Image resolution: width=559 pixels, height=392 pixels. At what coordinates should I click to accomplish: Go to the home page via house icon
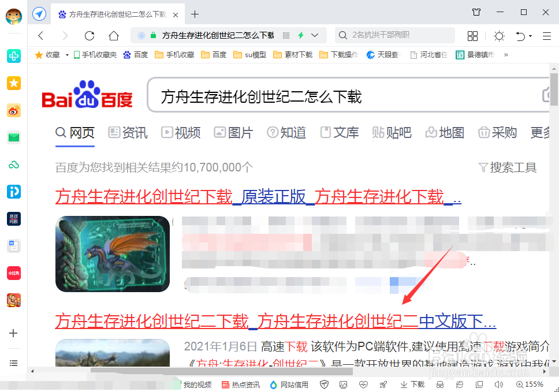click(113, 36)
